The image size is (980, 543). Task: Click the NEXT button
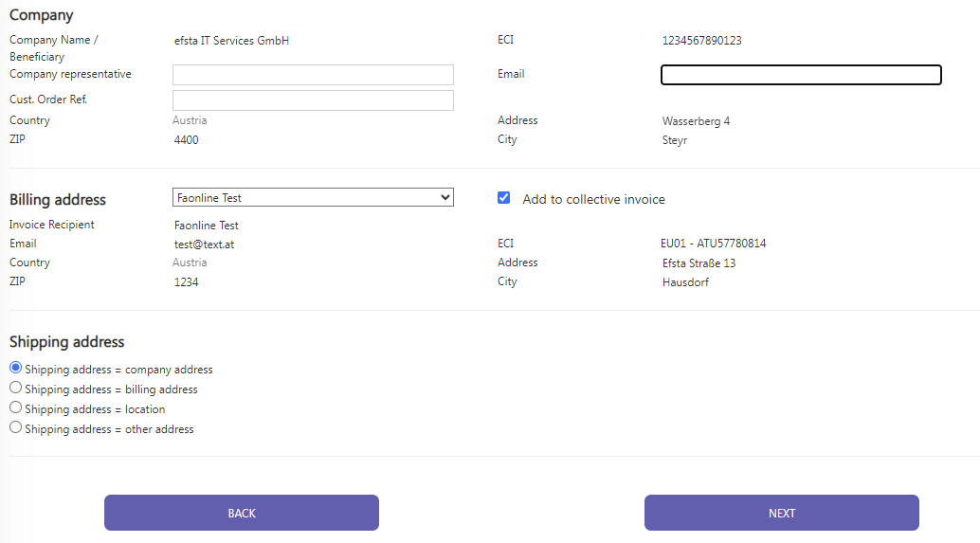(x=782, y=513)
